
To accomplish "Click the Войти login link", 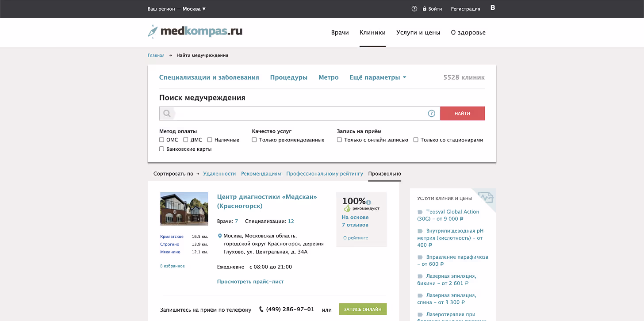I will 435,9.
